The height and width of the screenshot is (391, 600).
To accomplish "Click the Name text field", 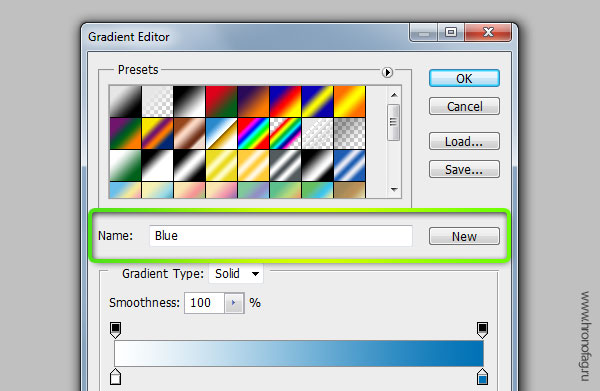I will coord(281,236).
